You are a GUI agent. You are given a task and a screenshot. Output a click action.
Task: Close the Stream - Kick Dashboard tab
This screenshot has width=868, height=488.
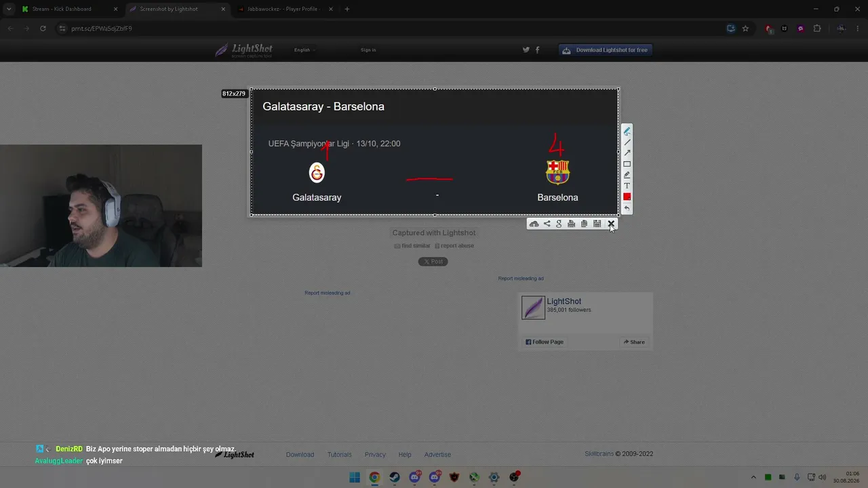point(115,9)
